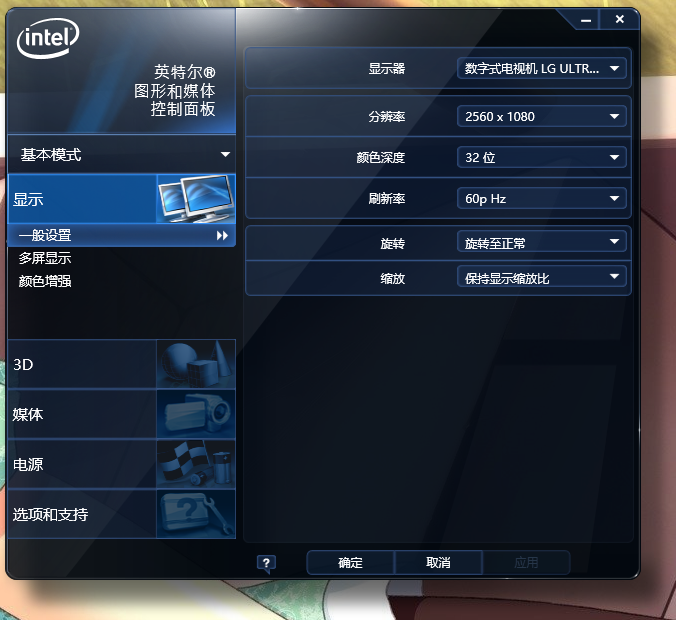Click the 取消 button
The height and width of the screenshot is (620, 676).
pyautogui.click(x=438, y=563)
